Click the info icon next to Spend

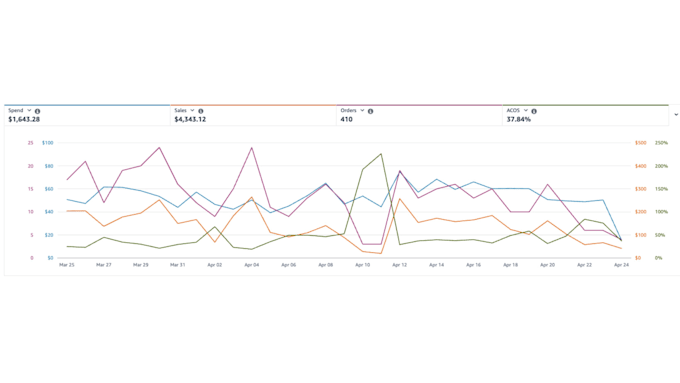(x=37, y=111)
